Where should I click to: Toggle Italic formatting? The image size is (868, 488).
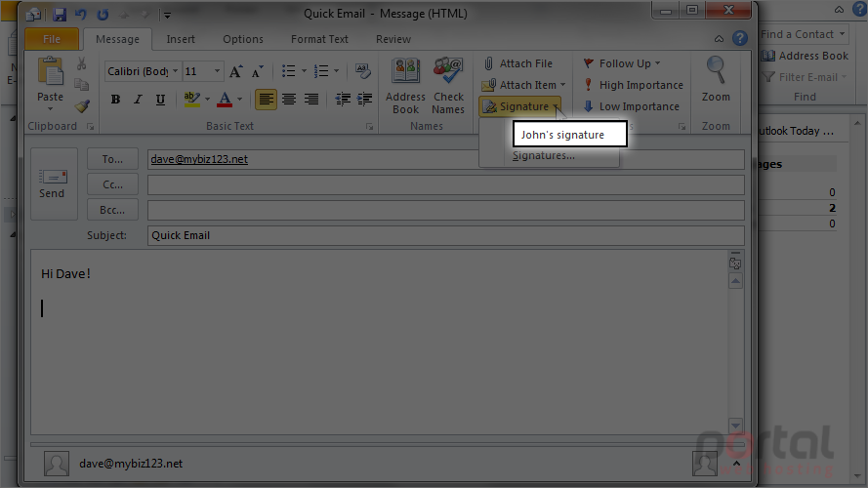tap(138, 100)
